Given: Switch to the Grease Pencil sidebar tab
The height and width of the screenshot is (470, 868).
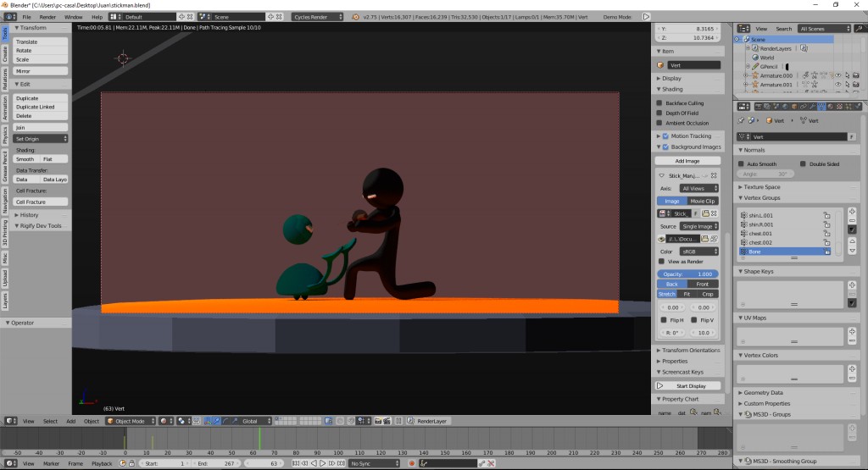Looking at the screenshot, I should pos(4,167).
